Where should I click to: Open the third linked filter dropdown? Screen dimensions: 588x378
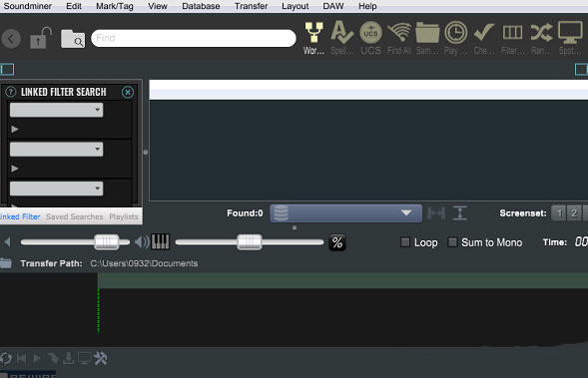coord(56,189)
